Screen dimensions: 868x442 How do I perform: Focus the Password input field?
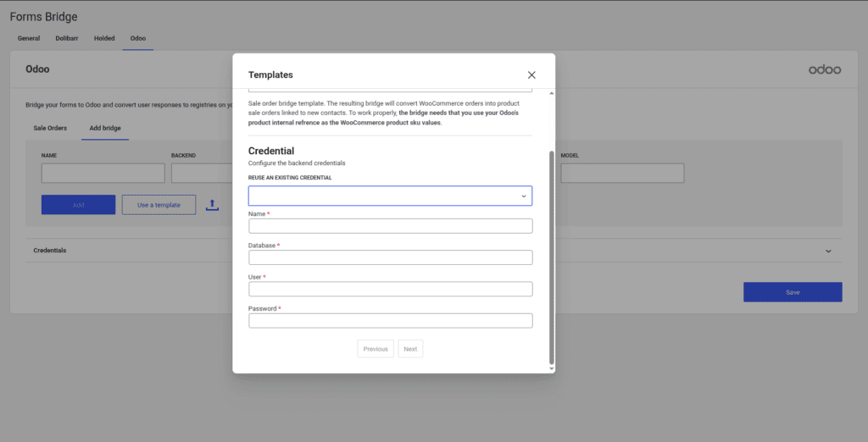(390, 320)
